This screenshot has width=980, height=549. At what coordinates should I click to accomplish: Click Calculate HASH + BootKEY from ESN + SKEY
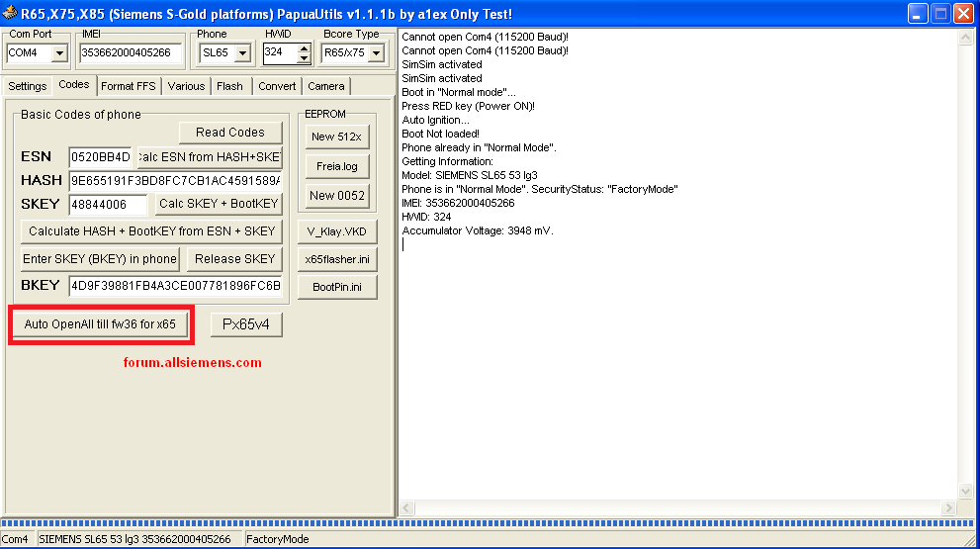[152, 231]
